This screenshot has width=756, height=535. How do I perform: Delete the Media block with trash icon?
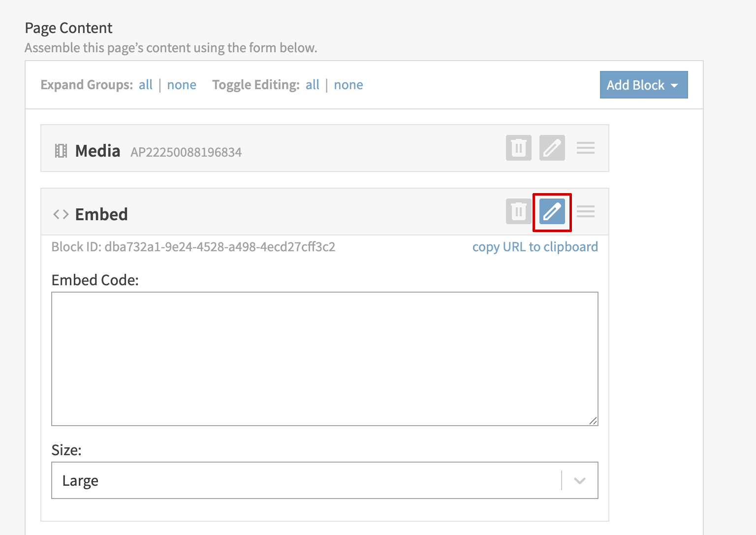click(x=518, y=148)
